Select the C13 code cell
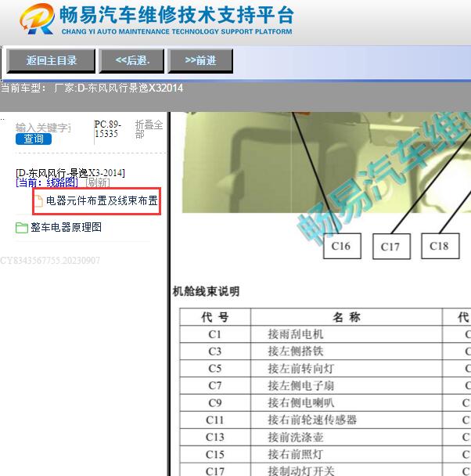The image size is (471, 476). tap(215, 437)
